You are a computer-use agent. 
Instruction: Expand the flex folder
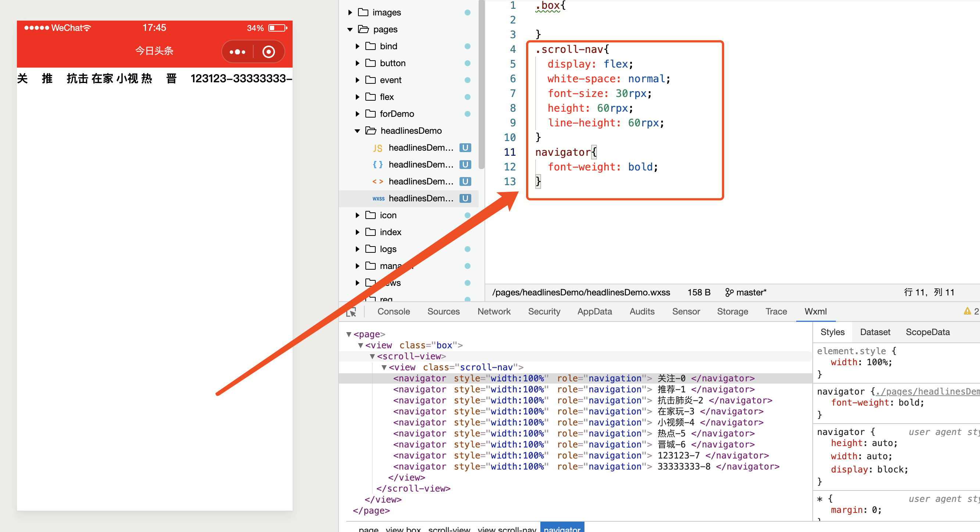tap(357, 97)
